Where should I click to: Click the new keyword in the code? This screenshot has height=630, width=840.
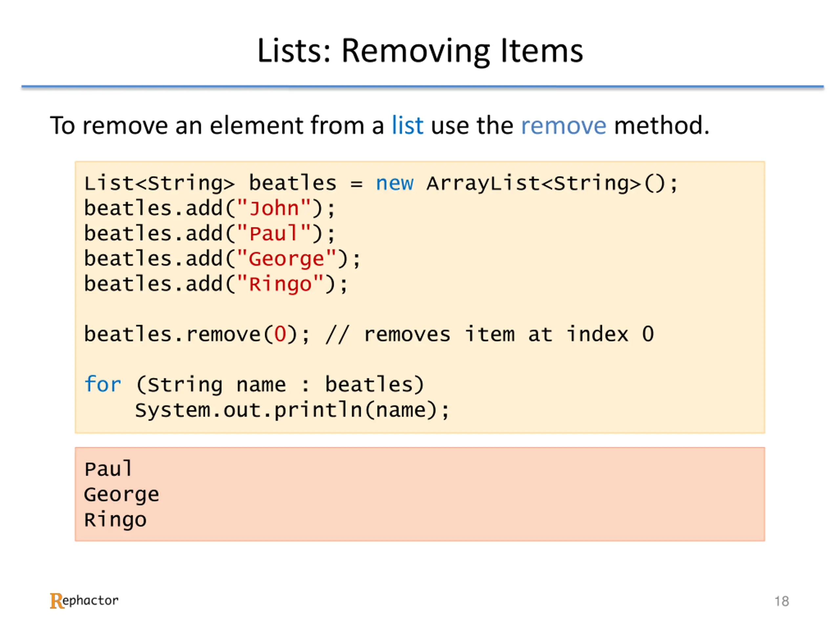click(x=394, y=184)
